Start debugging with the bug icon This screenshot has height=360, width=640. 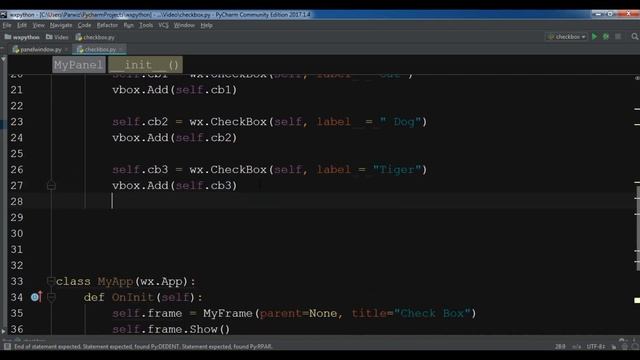click(x=606, y=37)
